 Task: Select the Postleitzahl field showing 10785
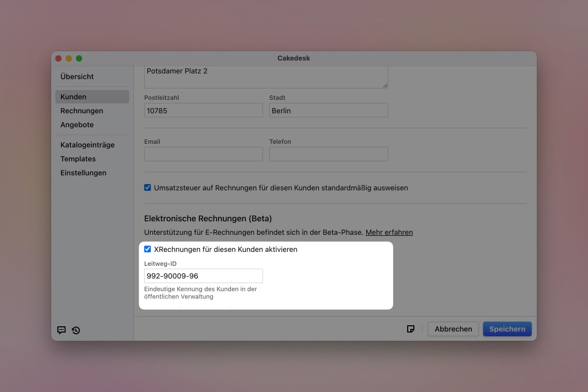pyautogui.click(x=203, y=110)
